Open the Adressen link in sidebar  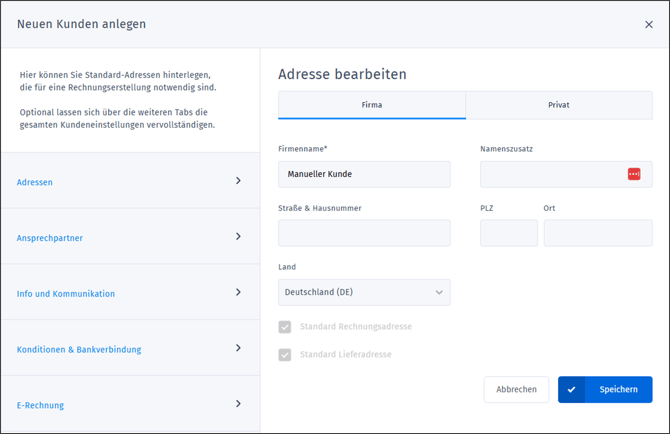[35, 182]
